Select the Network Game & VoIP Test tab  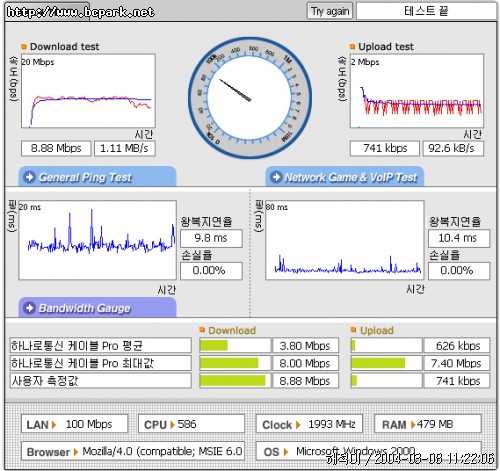[x=345, y=176]
